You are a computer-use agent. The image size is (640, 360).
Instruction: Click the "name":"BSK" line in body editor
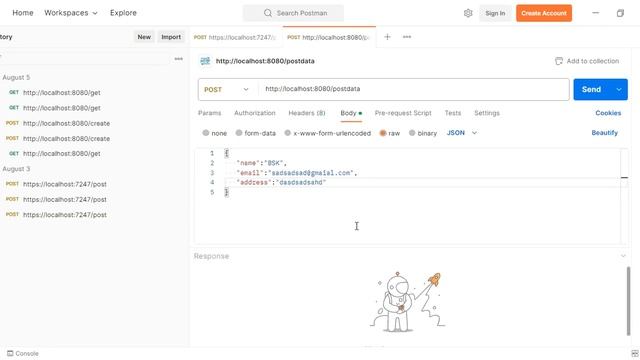point(262,163)
